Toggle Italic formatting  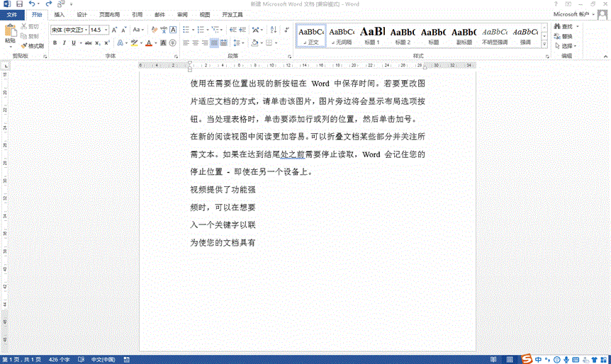[64, 43]
